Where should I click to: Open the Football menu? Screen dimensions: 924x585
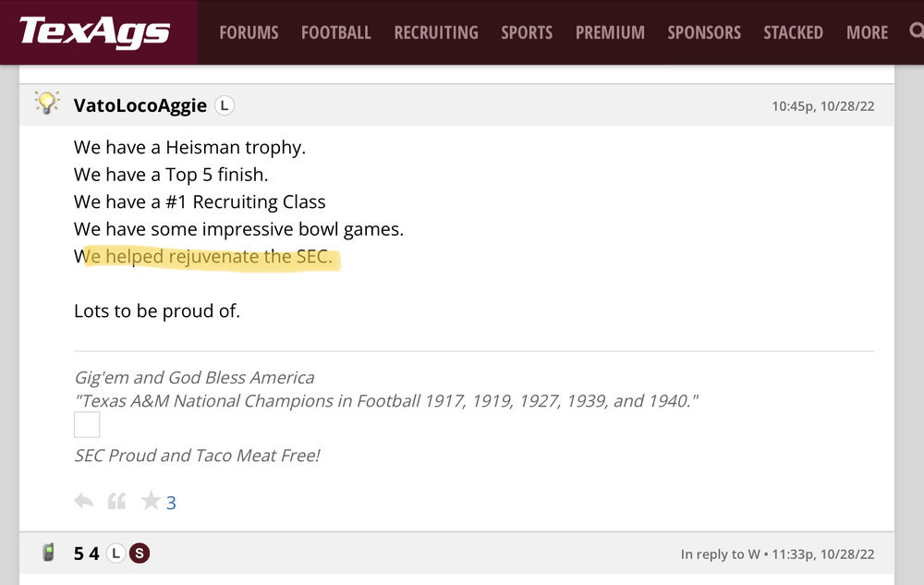tap(335, 32)
